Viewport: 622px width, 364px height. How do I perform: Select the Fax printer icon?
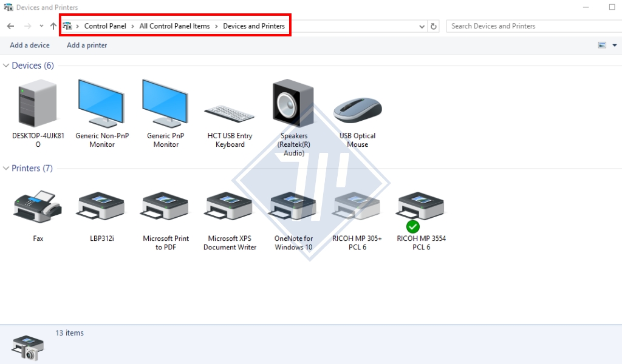click(x=38, y=207)
